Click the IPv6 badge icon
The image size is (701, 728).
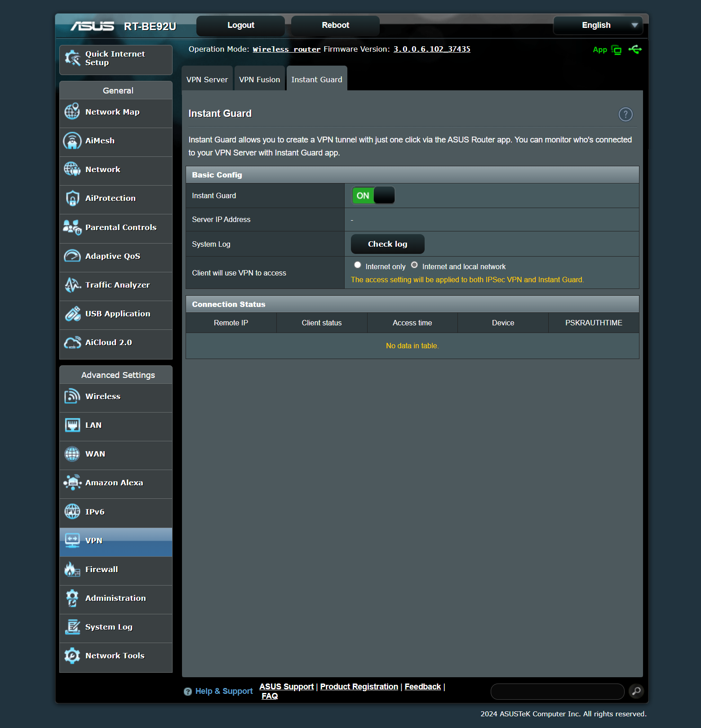(x=72, y=512)
